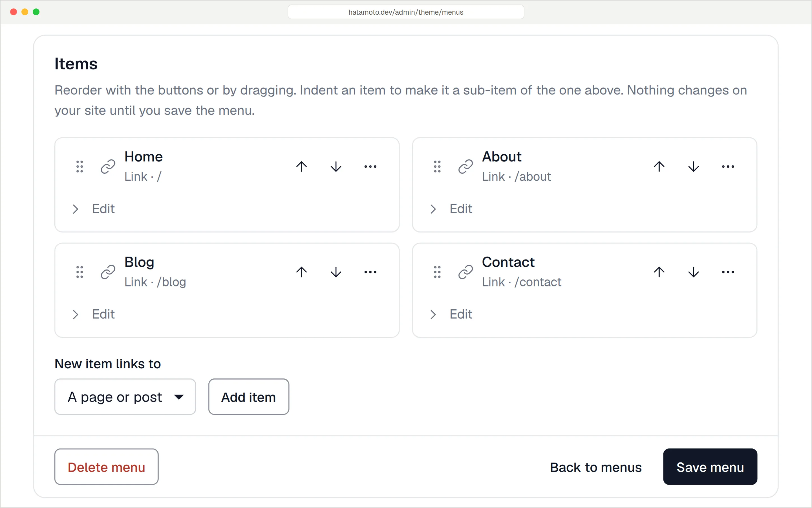
Task: Go Back to menus
Action: [595, 467]
